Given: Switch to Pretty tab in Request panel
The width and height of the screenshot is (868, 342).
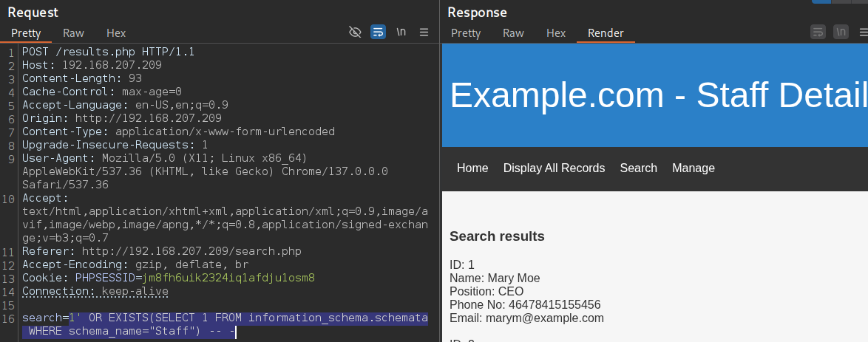Looking at the screenshot, I should tap(26, 33).
